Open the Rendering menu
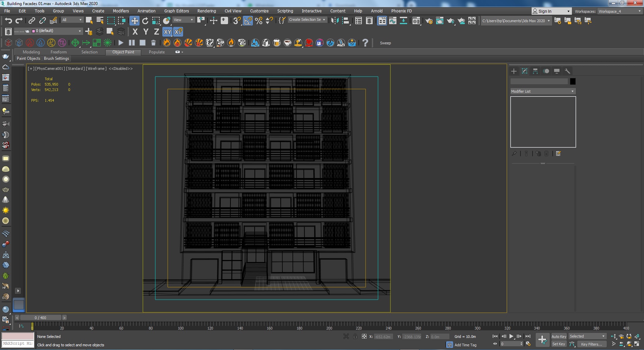The width and height of the screenshot is (644, 350). point(206,11)
